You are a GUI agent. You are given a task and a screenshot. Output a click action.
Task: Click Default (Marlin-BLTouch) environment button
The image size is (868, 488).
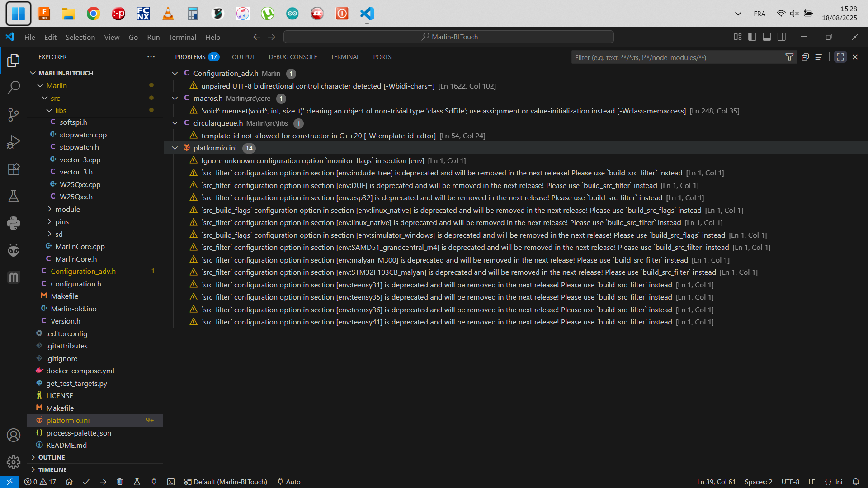tap(226, 482)
